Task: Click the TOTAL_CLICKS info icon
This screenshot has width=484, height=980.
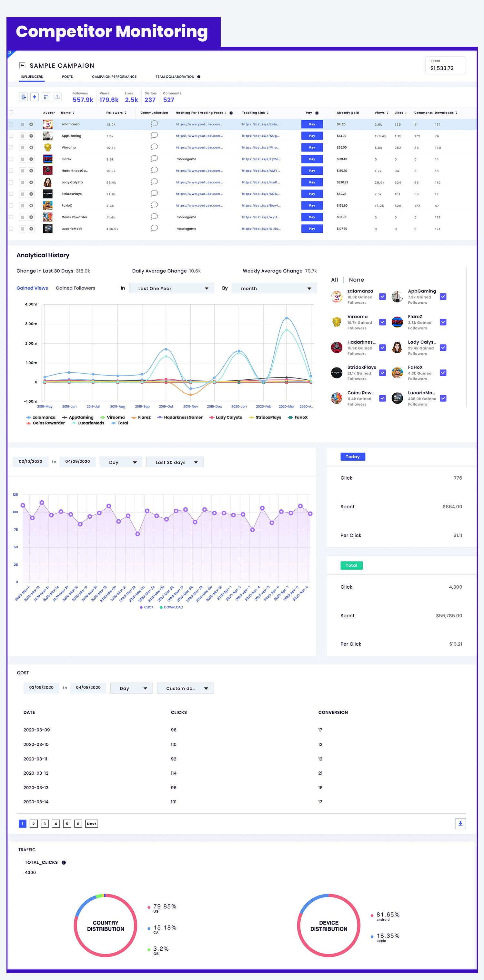Action: coord(64,862)
